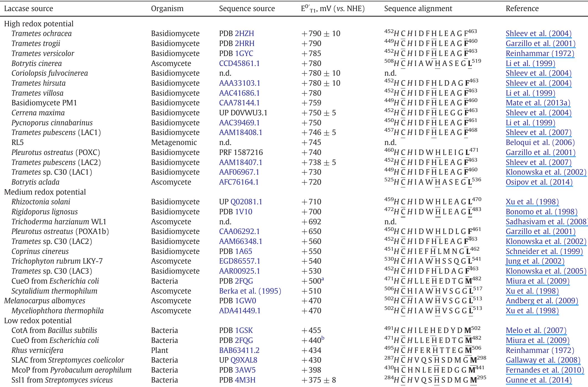Open Schneider et al. (1999) citation
The height and width of the screenshot is (387, 588).
point(544,251)
